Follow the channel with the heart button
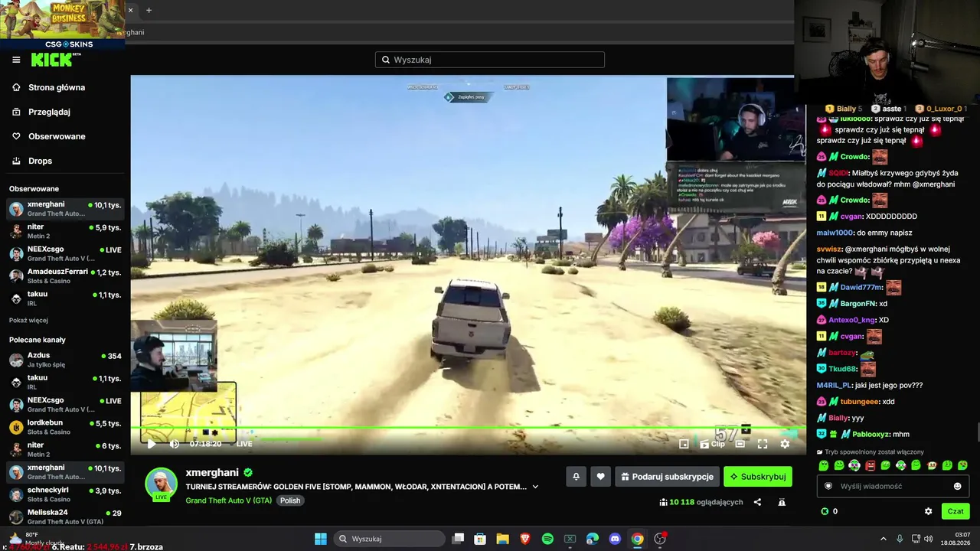This screenshot has width=980, height=551. point(600,477)
